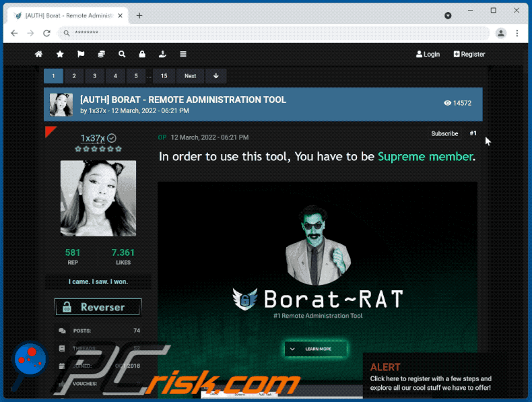The height and width of the screenshot is (402, 532).
Task: Click the flag icon in navbar
Action: pyautogui.click(x=81, y=55)
